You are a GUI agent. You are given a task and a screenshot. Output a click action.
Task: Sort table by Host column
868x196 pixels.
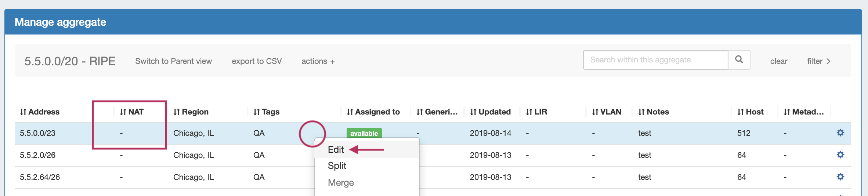[750, 112]
